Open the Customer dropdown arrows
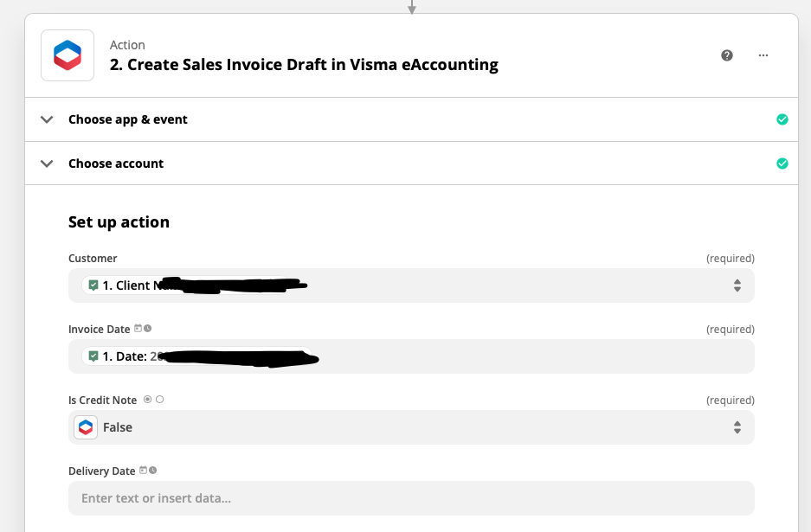 click(x=737, y=285)
